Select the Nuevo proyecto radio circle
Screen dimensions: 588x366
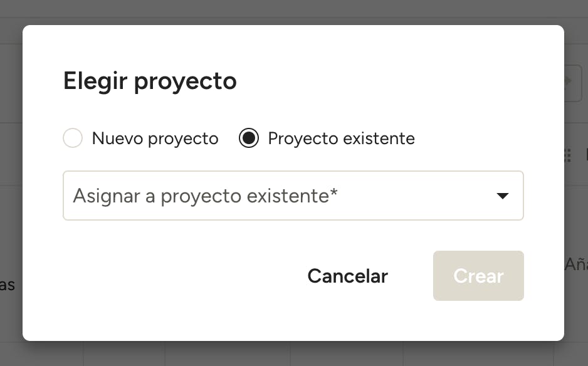click(x=73, y=138)
